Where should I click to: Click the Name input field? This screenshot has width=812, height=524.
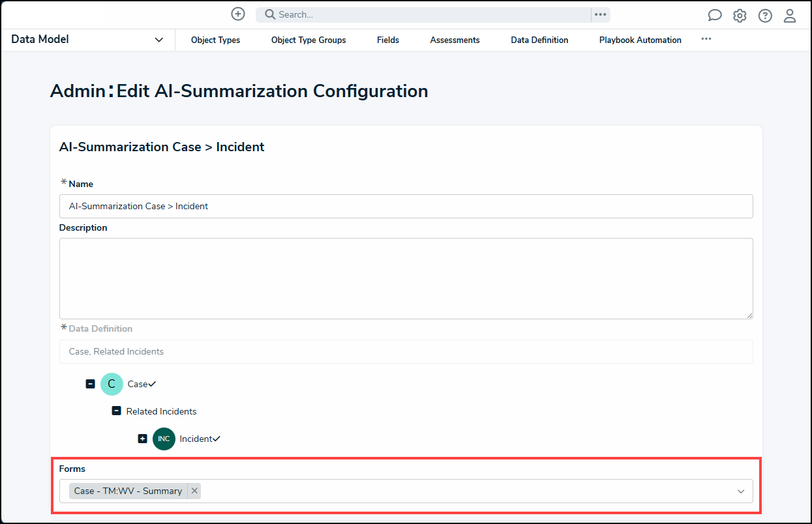tap(406, 206)
